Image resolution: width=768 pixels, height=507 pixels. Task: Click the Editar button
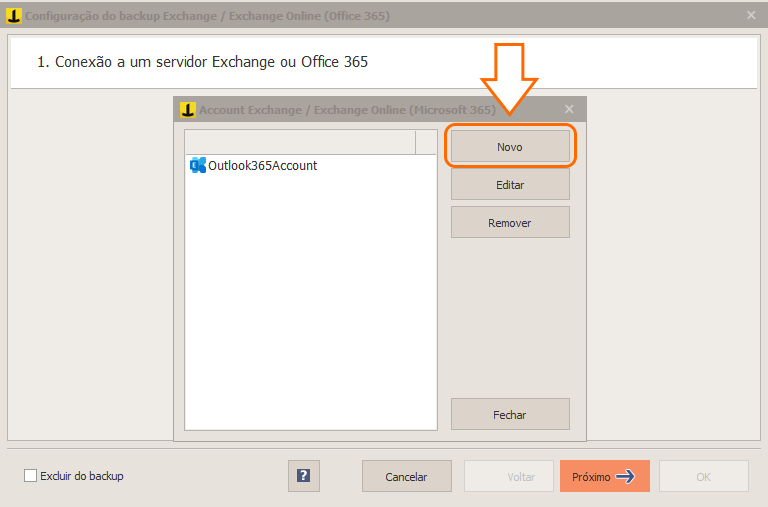(x=510, y=184)
